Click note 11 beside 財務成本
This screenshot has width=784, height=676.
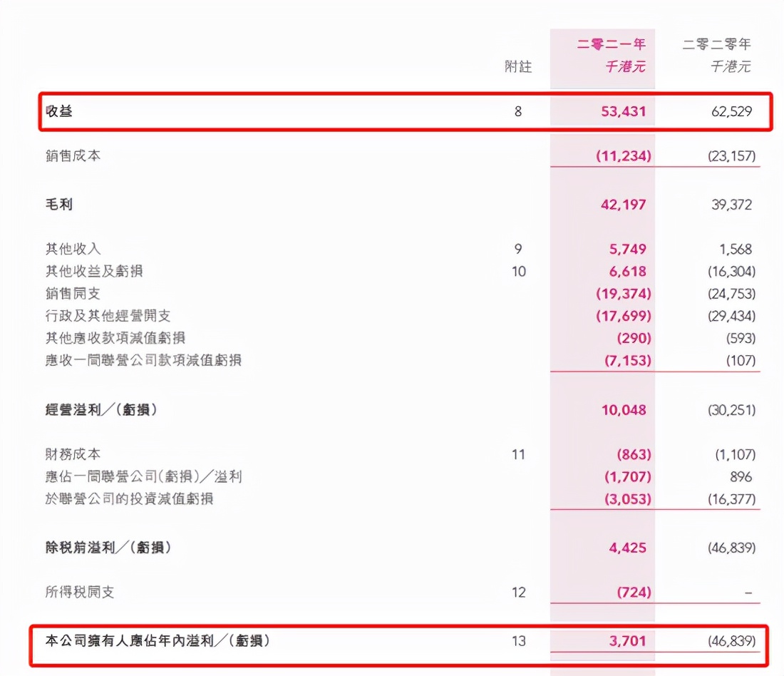point(519,454)
